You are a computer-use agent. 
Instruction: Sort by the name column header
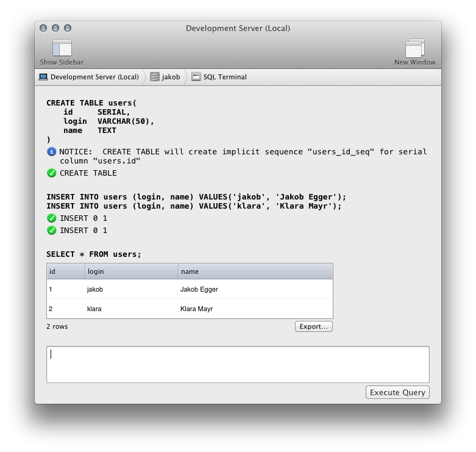pyautogui.click(x=255, y=271)
